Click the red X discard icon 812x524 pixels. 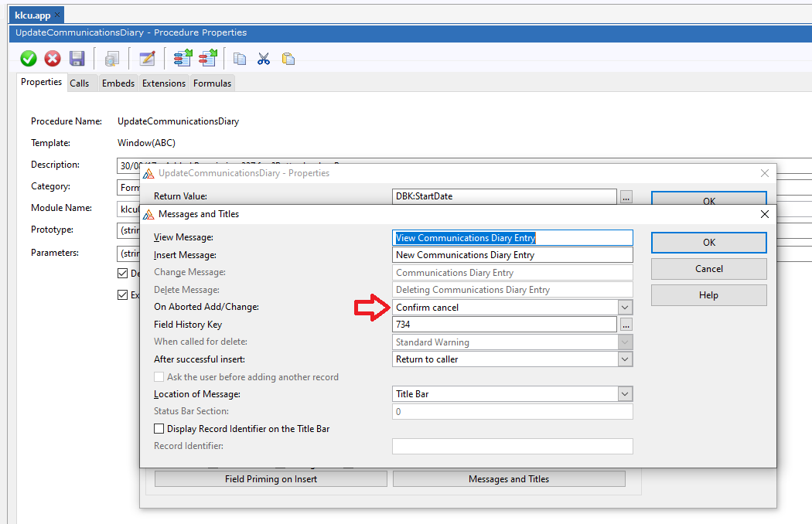pyautogui.click(x=53, y=59)
